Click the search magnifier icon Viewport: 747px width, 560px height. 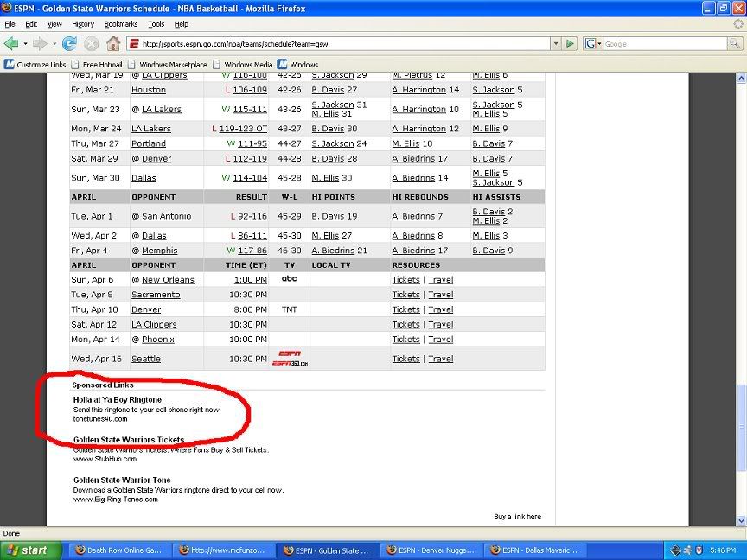pos(733,43)
